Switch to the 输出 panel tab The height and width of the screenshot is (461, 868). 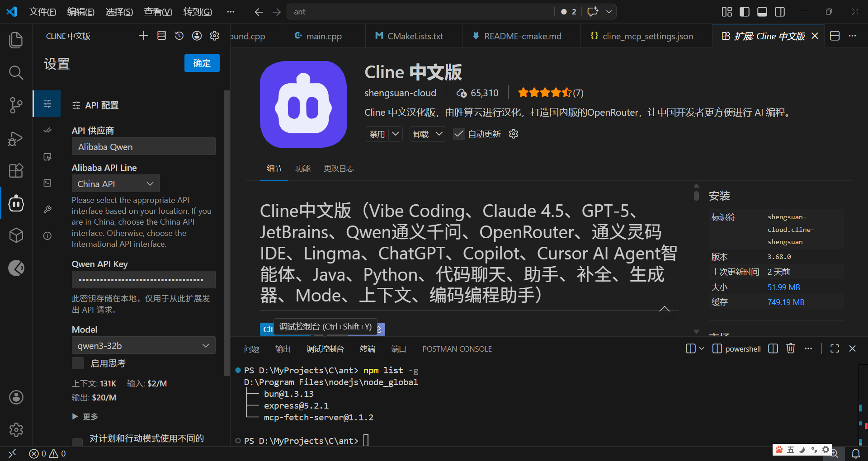pos(283,349)
